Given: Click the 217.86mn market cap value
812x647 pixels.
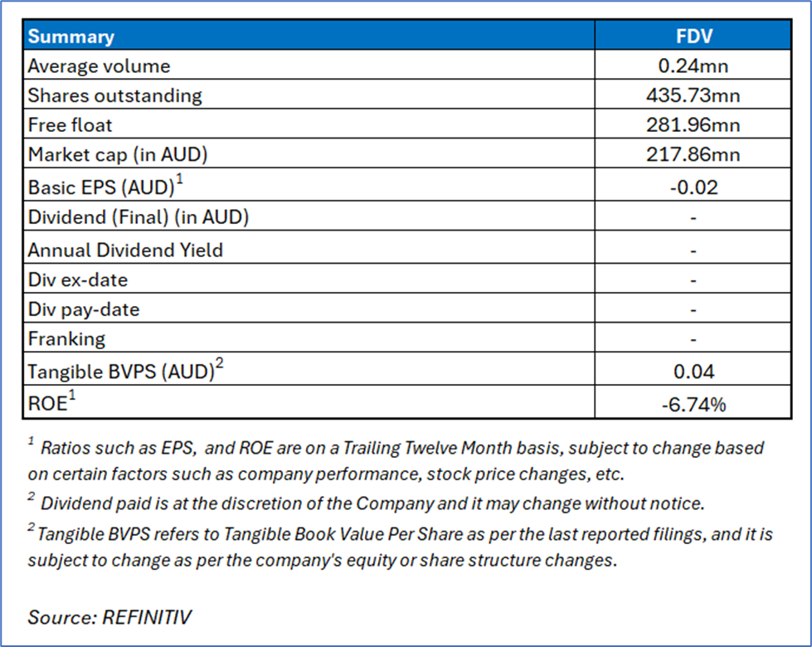Looking at the screenshot, I should (693, 154).
